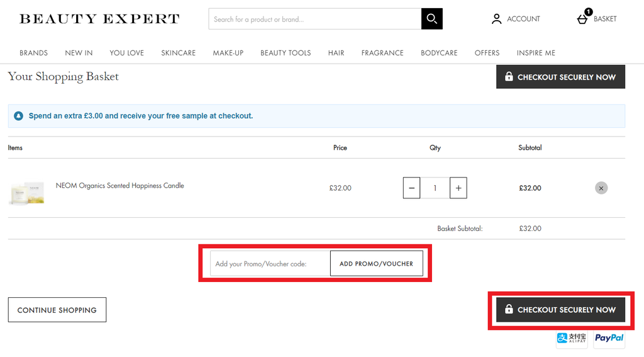The height and width of the screenshot is (357, 644).
Task: Open the Beauty Tools menu
Action: [x=286, y=53]
